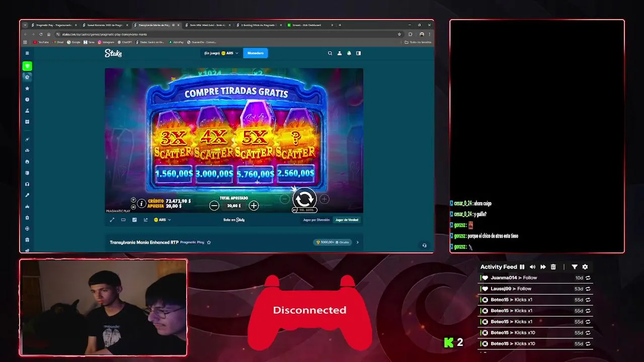644x362 pixels.
Task: Decrease total bet with minus button
Action: (x=214, y=205)
